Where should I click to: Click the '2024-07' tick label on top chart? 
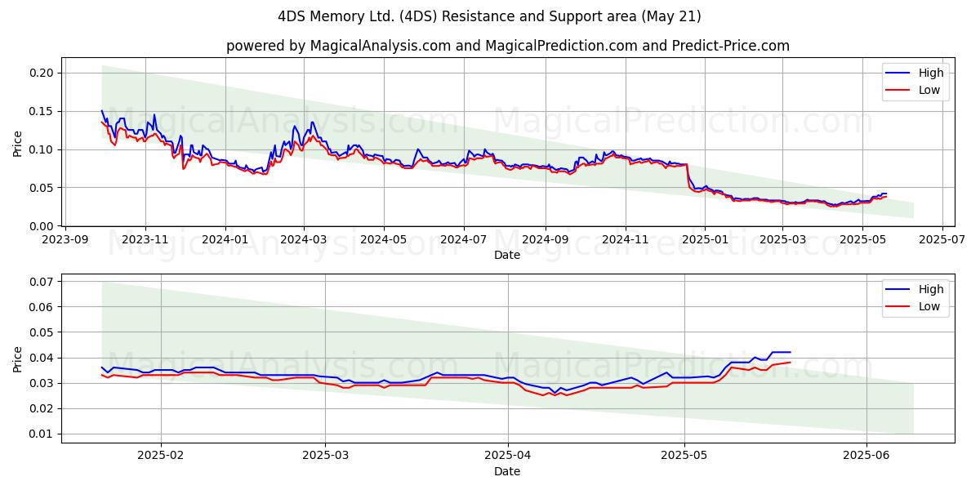[x=464, y=239]
